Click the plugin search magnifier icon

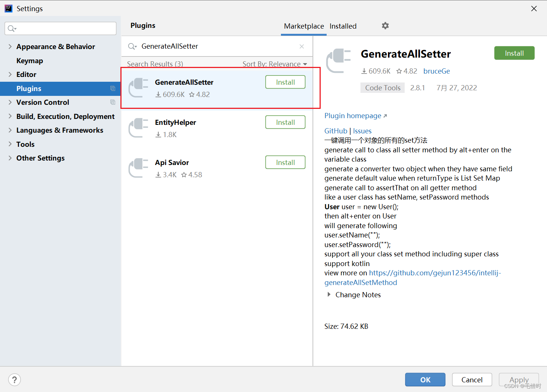(132, 46)
